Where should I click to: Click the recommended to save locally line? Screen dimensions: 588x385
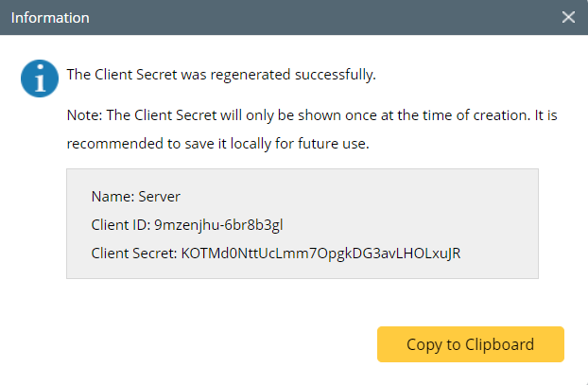[217, 144]
